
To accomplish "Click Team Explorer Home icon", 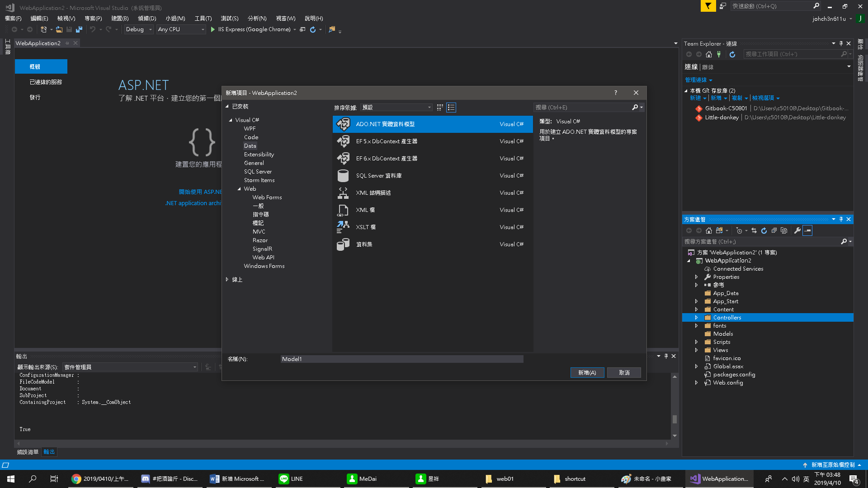I will [709, 54].
